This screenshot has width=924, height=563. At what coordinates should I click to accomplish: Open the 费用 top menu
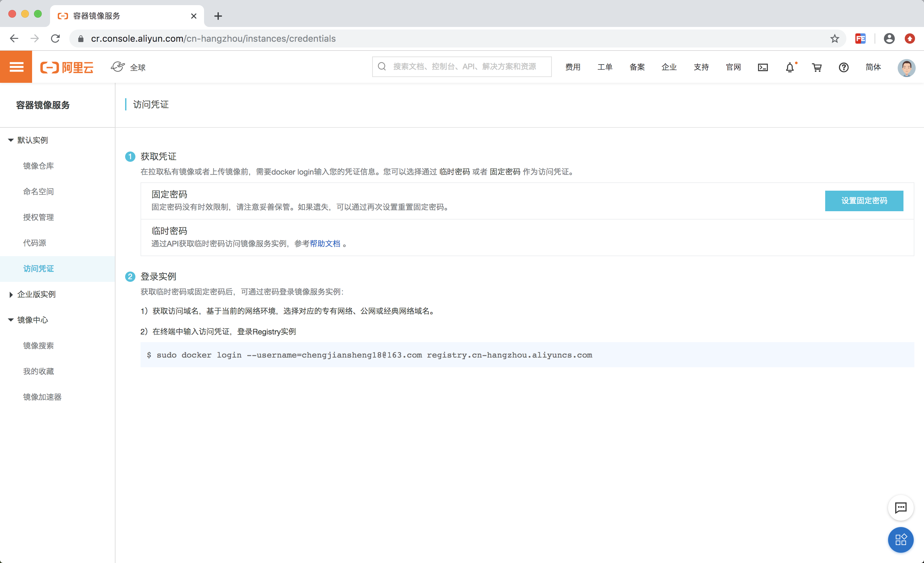pos(573,67)
